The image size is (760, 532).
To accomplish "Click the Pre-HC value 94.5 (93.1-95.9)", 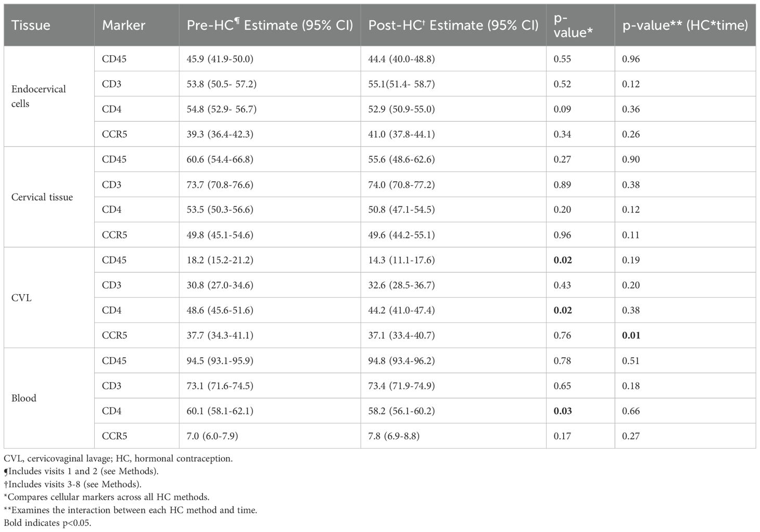I will click(x=220, y=361).
